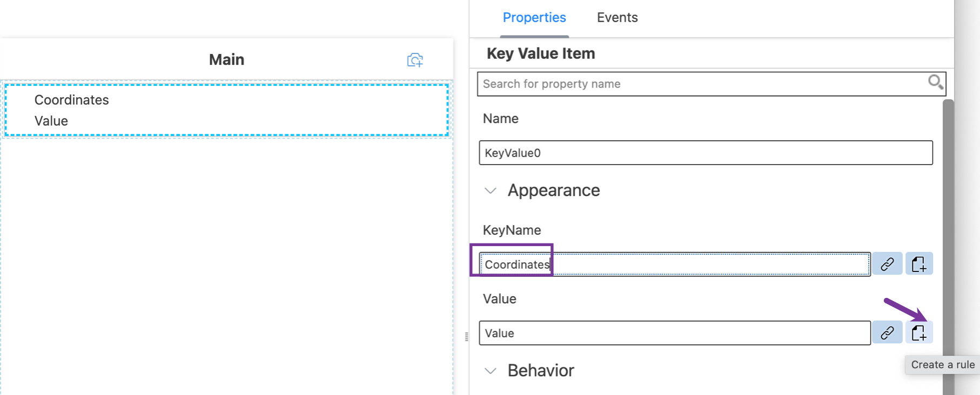
Task: Click the link binding icon for Value
Action: [x=887, y=333]
